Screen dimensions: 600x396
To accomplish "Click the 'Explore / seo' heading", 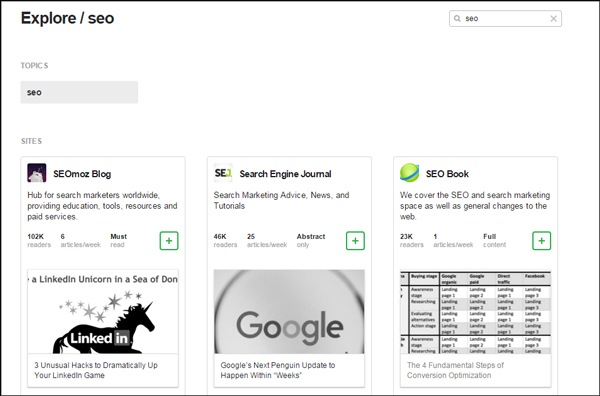I will 67,18.
